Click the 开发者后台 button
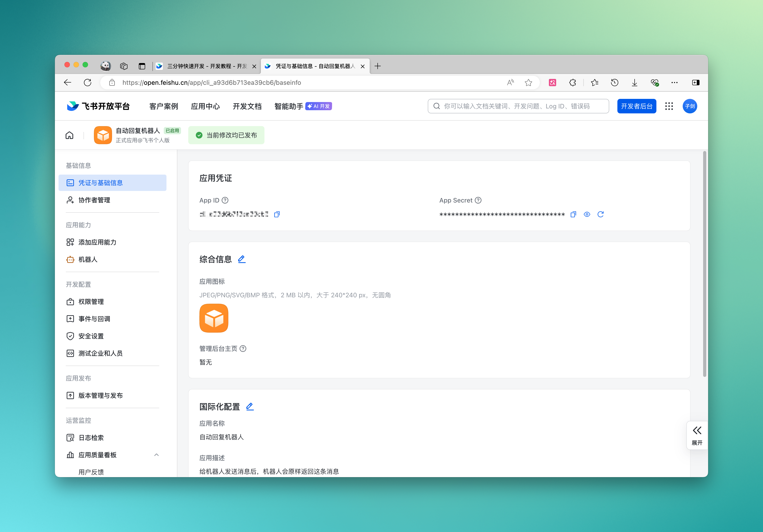 tap(637, 106)
